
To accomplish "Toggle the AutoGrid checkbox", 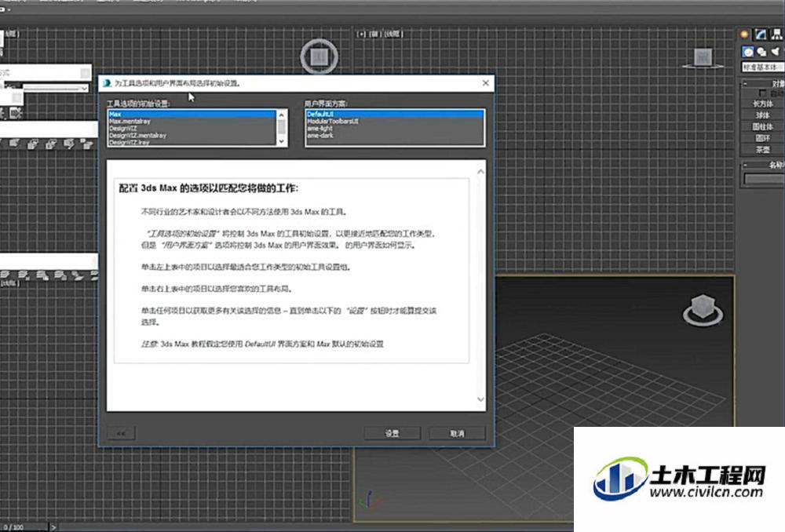I will [762, 93].
